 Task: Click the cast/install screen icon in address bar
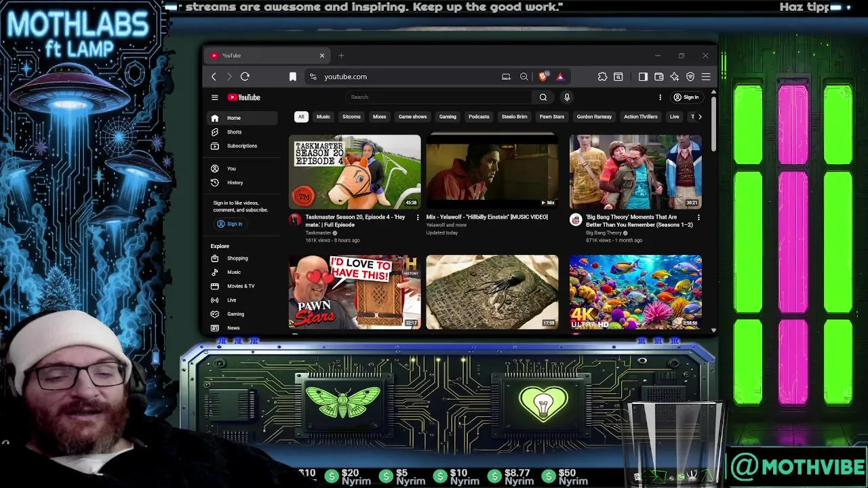pyautogui.click(x=506, y=77)
